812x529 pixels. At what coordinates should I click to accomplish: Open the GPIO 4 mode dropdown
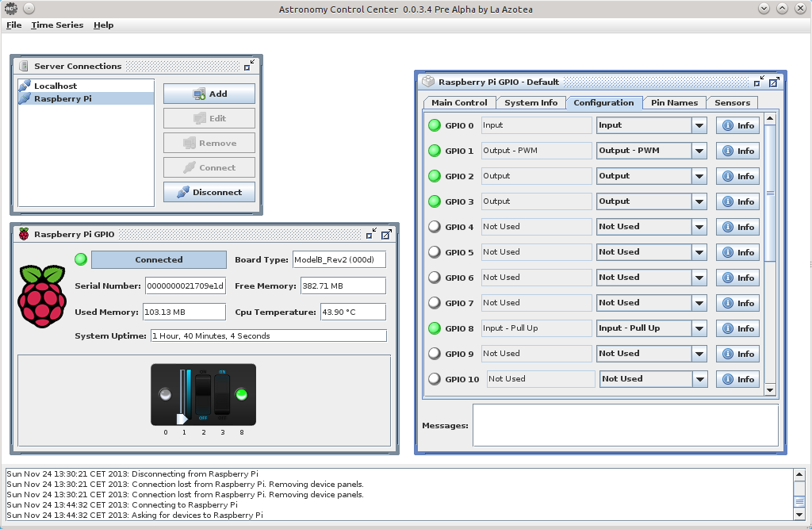pyautogui.click(x=699, y=227)
